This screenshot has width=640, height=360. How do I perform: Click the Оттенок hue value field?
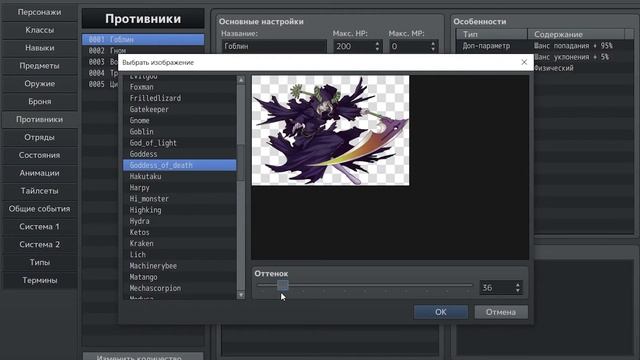(x=496, y=288)
